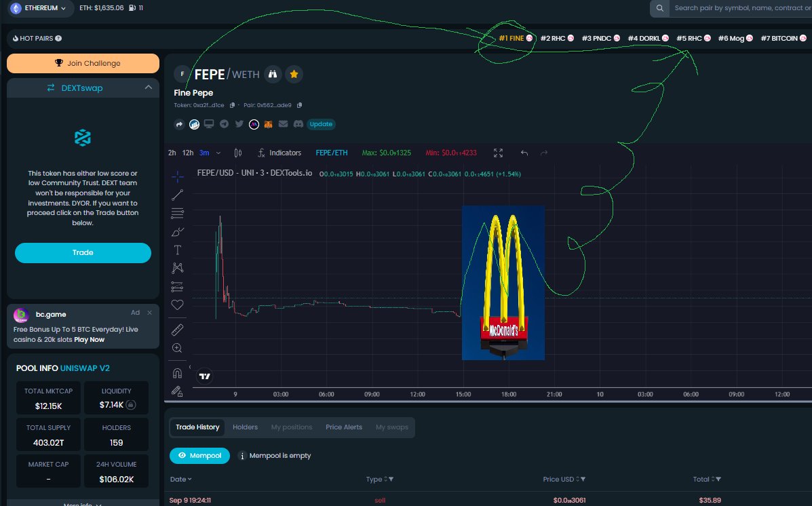Open the Hot Pairs info question mark
Viewport: 812px width, 506px height.
tap(58, 39)
